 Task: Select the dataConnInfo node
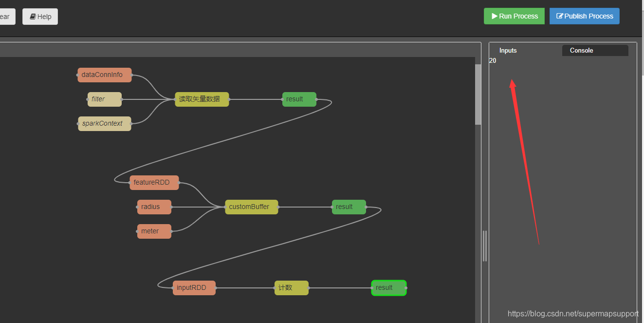click(105, 75)
